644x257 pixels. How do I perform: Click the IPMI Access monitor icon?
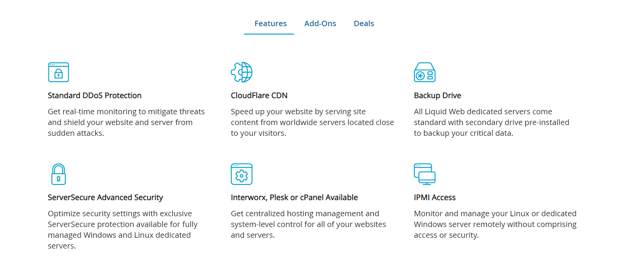coord(425,174)
